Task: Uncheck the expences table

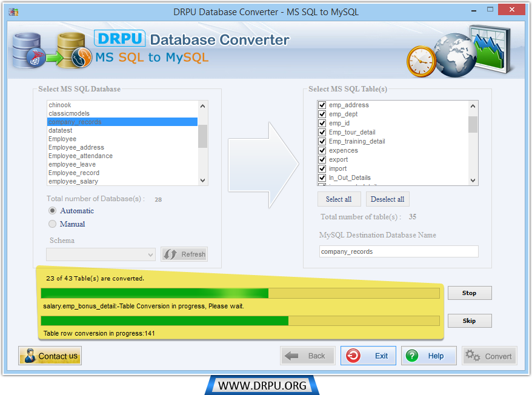Action: 322,150
